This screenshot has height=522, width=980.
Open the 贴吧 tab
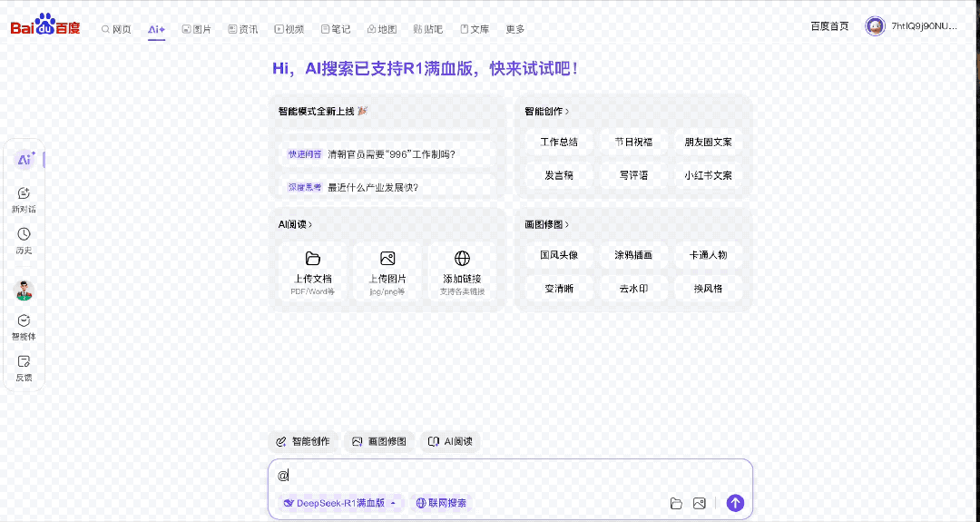pyautogui.click(x=428, y=29)
